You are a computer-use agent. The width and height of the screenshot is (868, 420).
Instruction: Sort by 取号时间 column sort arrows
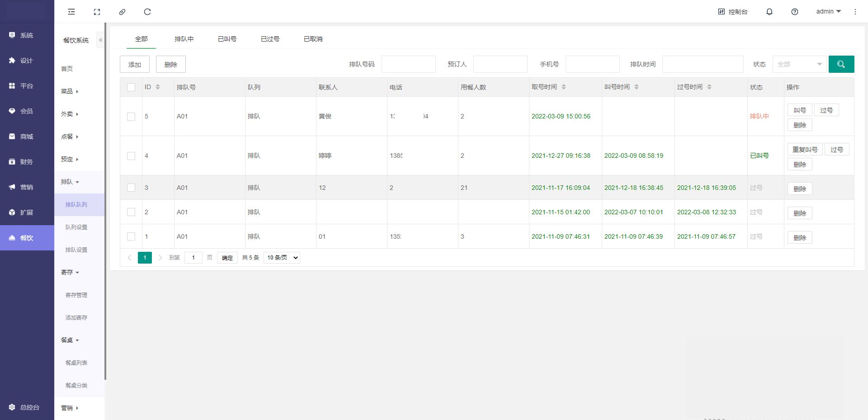click(x=564, y=87)
